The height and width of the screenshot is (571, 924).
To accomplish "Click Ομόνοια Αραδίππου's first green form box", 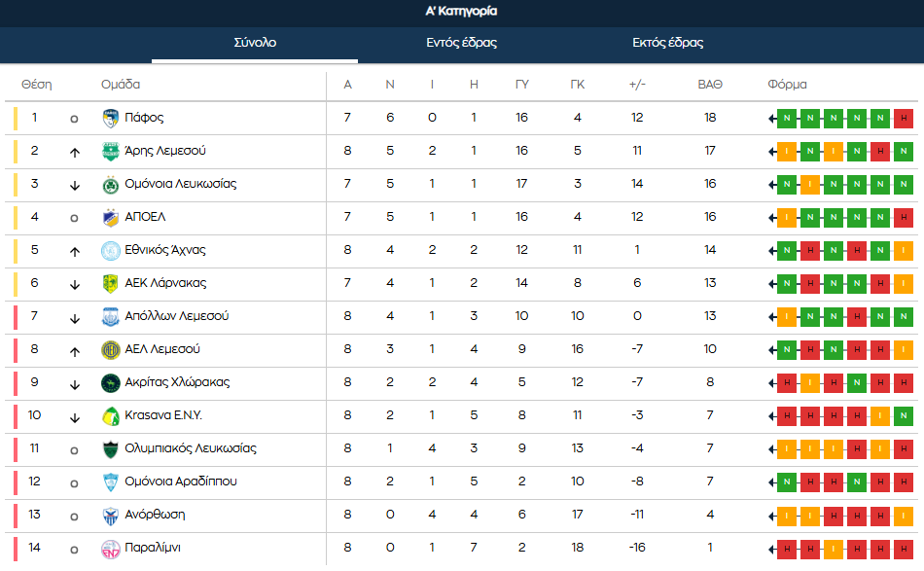I will coord(787,482).
